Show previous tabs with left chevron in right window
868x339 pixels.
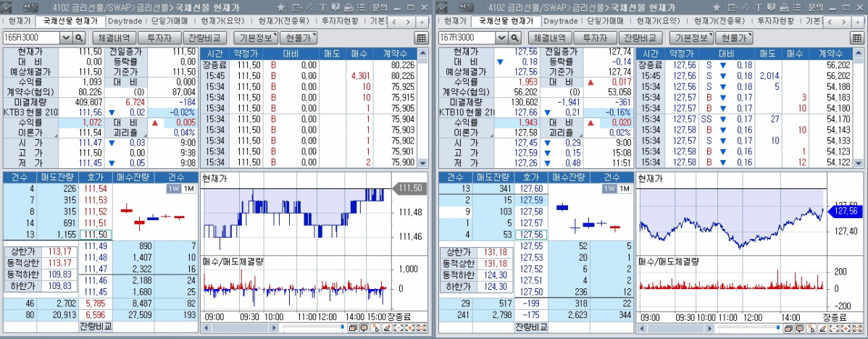[830, 22]
